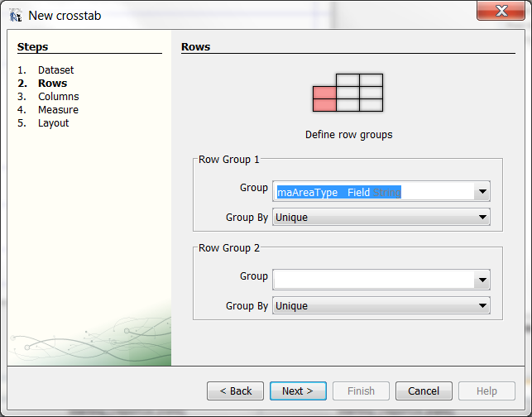This screenshot has width=532, height=417.
Task: Select the Measure step in list
Action: pyautogui.click(x=58, y=110)
